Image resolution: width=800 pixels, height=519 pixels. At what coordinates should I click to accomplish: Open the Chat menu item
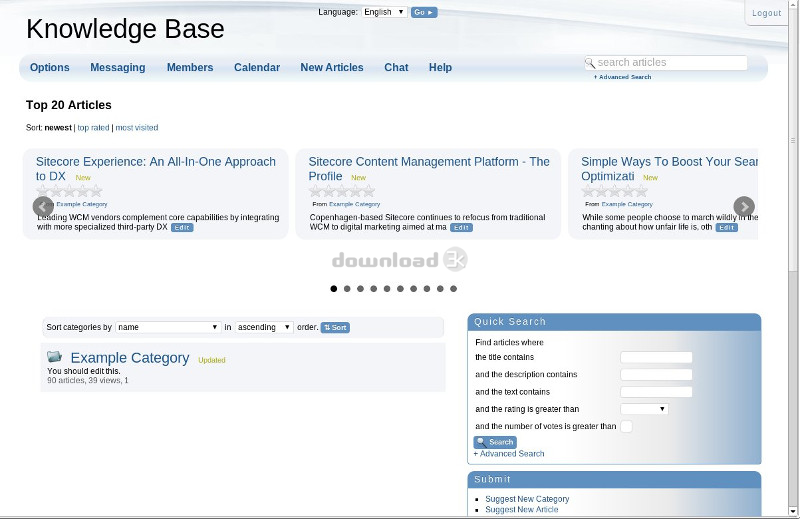tap(396, 67)
